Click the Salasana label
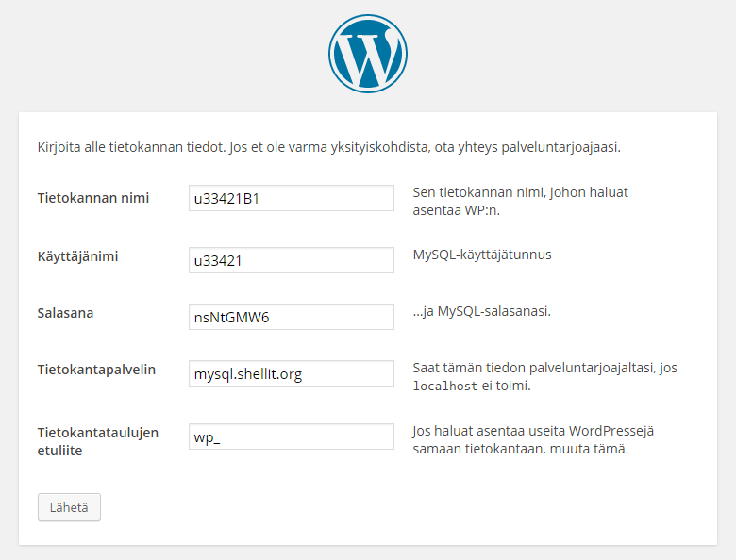Screen dimensions: 736x560 coord(65,313)
